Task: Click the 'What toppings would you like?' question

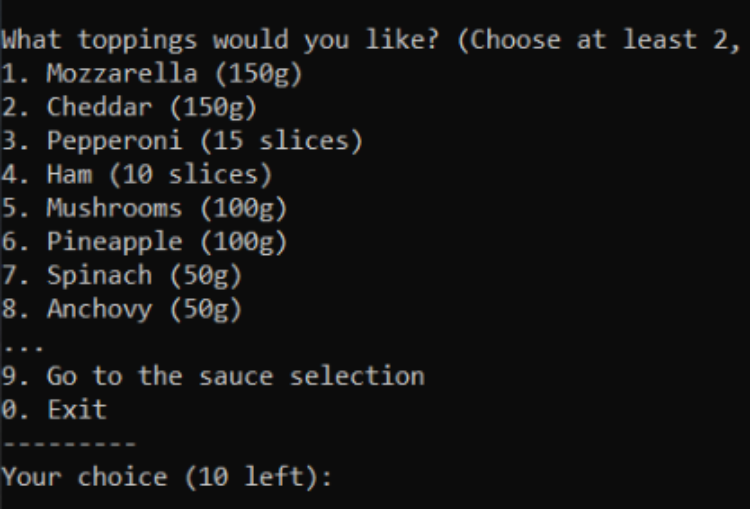Action: [220, 40]
